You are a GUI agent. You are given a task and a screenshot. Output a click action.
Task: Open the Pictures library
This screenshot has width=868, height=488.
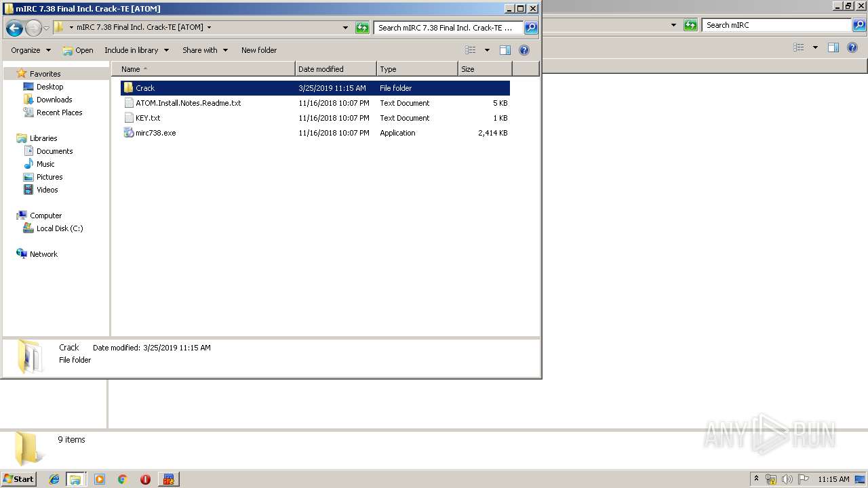coord(50,177)
